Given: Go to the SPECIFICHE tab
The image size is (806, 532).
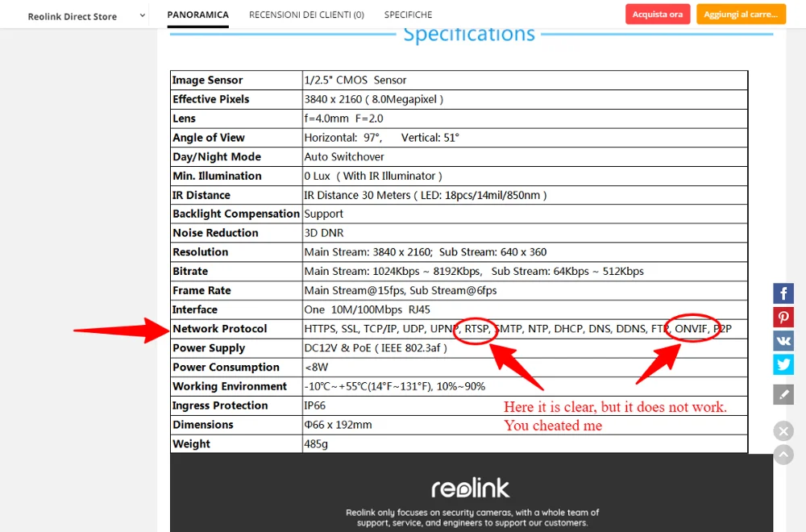Looking at the screenshot, I should tap(408, 15).
